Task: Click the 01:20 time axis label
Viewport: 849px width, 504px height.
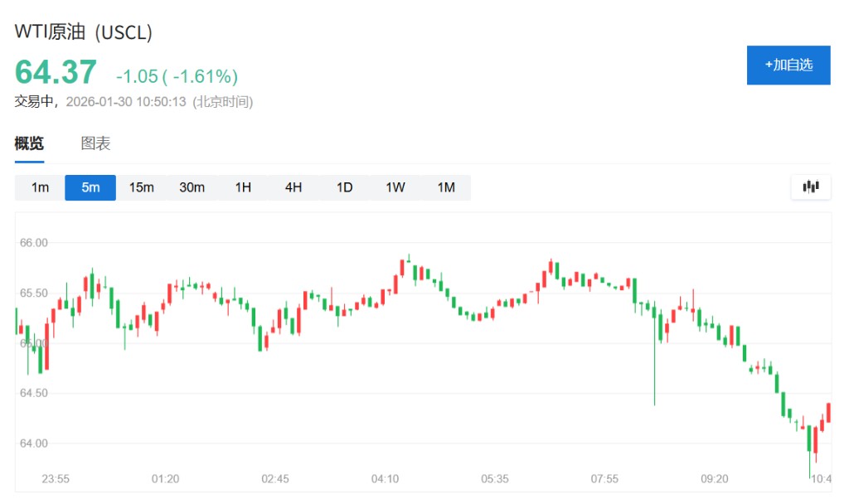Action: click(x=166, y=479)
